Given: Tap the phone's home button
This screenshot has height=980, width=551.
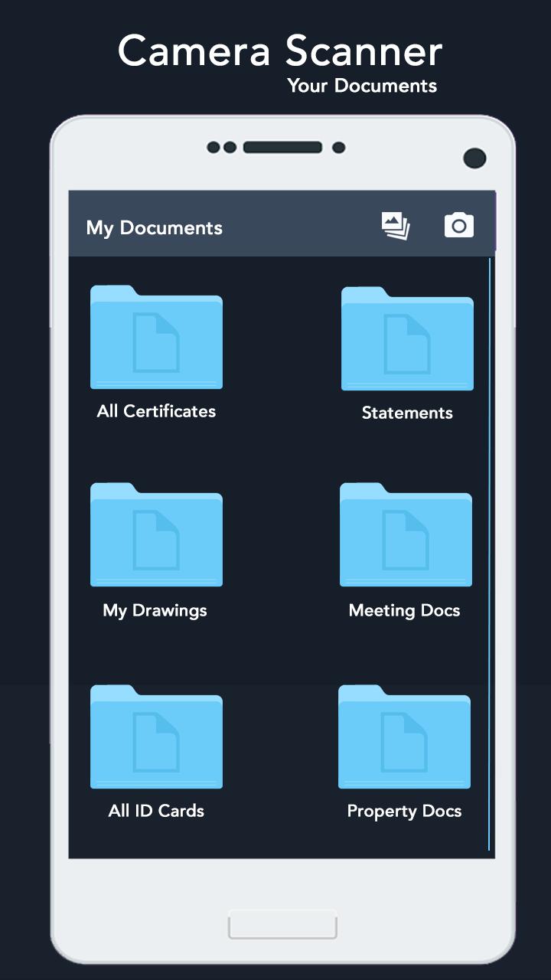Looking at the screenshot, I should (282, 924).
